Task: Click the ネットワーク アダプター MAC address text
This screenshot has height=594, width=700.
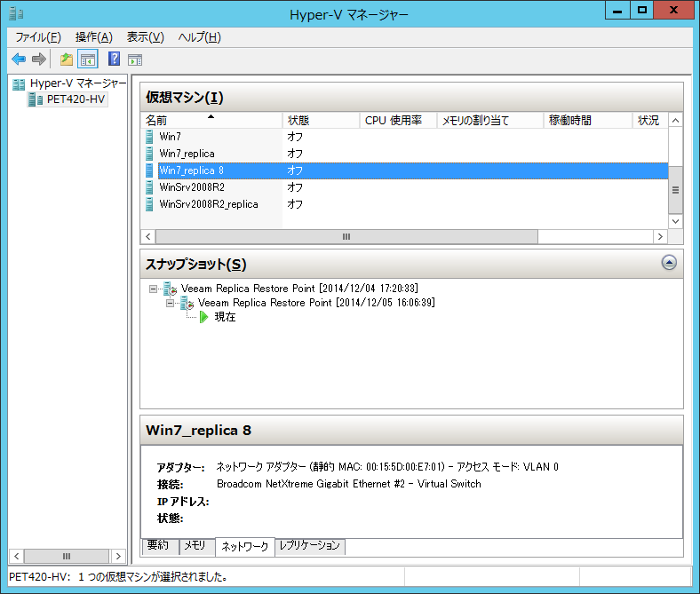Action: pyautogui.click(x=387, y=467)
